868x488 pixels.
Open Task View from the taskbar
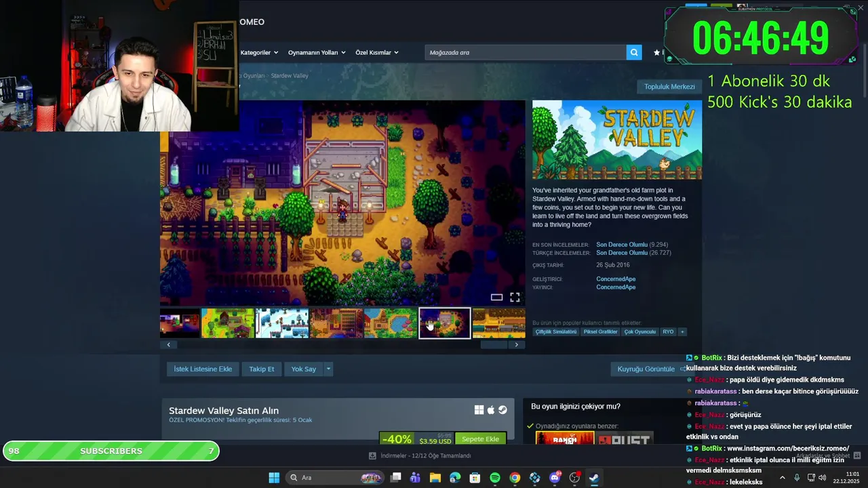(x=396, y=478)
